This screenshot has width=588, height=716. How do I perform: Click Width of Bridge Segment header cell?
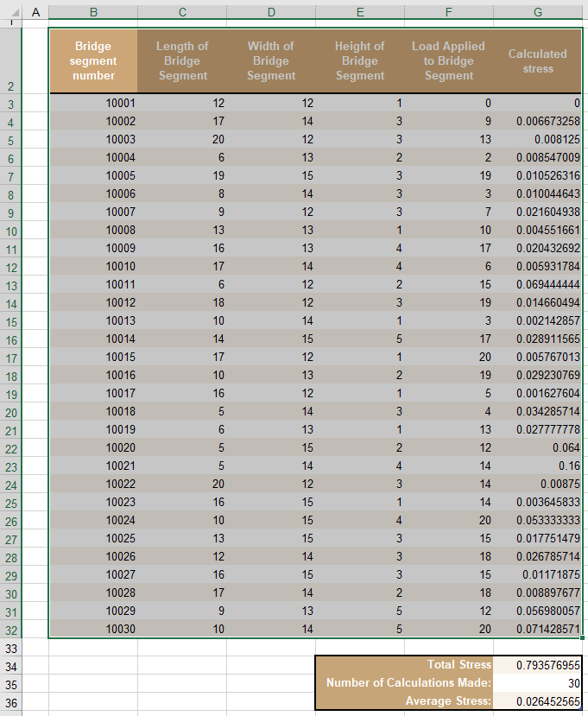point(271,60)
